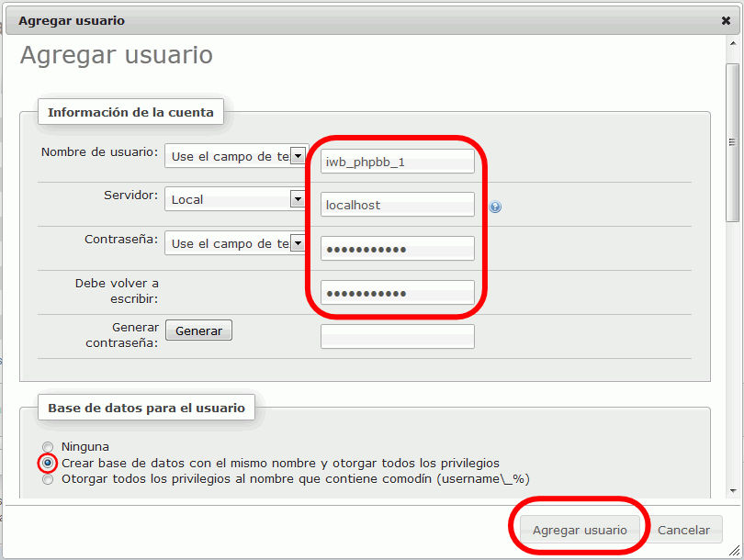The width and height of the screenshot is (744, 560).
Task: Select 'Otorgar todos los privilegios' wildcard option
Action: click(x=48, y=479)
